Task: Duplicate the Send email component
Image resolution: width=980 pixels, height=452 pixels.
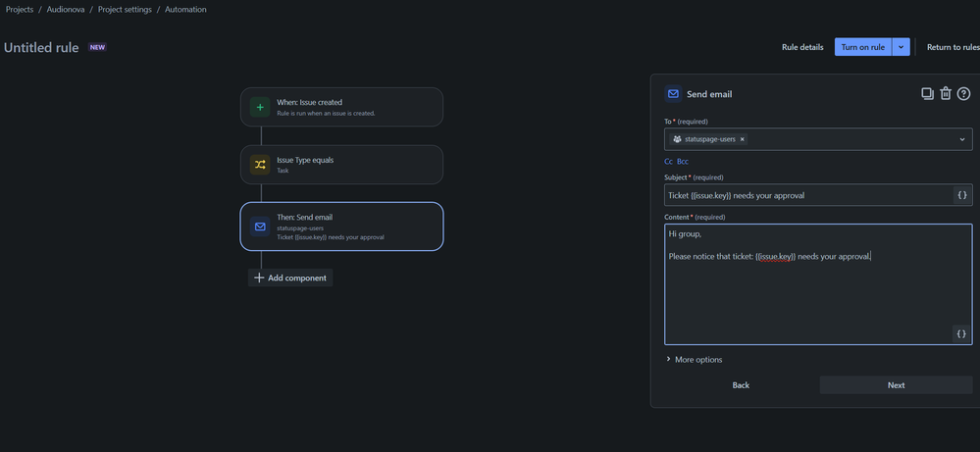Action: click(927, 94)
